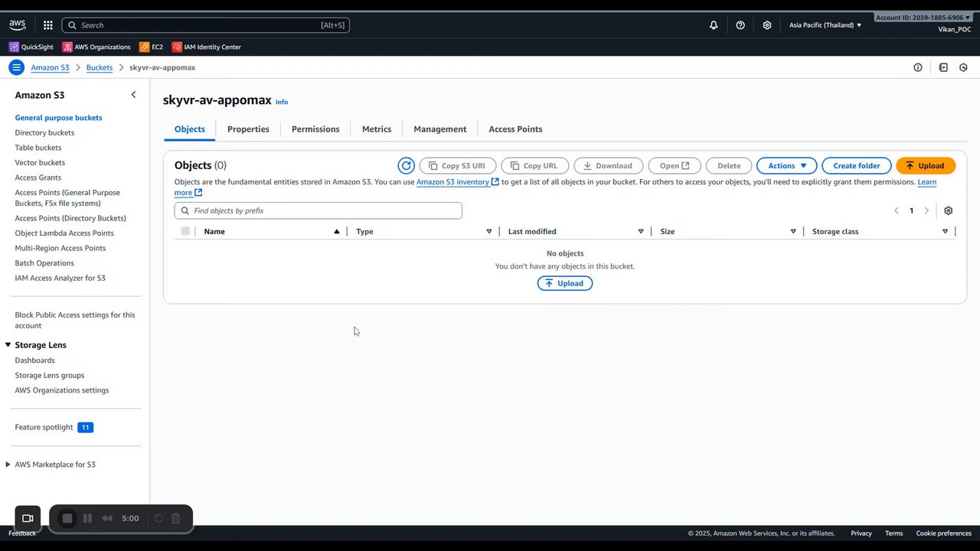The image size is (980, 551).
Task: Open console settings gear in top bar
Action: click(767, 25)
